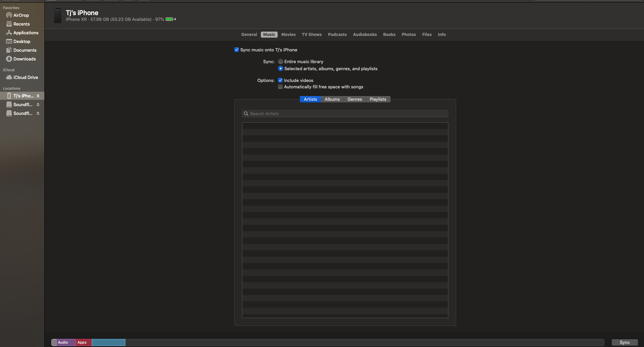
Task: Select Entire music library option
Action: [281, 61]
